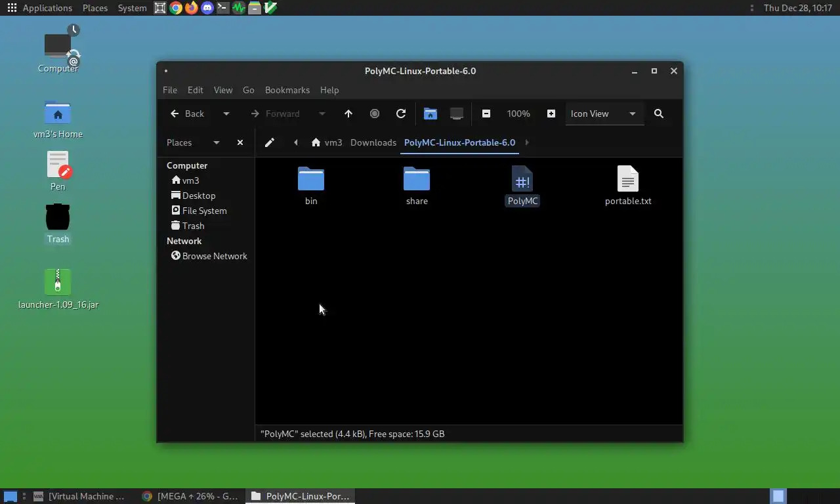Open the Places menu in top panel
The image size is (840, 504).
coord(95,8)
